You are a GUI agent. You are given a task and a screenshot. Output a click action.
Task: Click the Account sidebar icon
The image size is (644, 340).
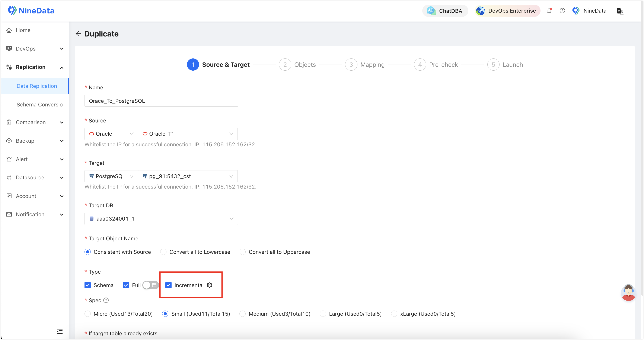(9, 196)
